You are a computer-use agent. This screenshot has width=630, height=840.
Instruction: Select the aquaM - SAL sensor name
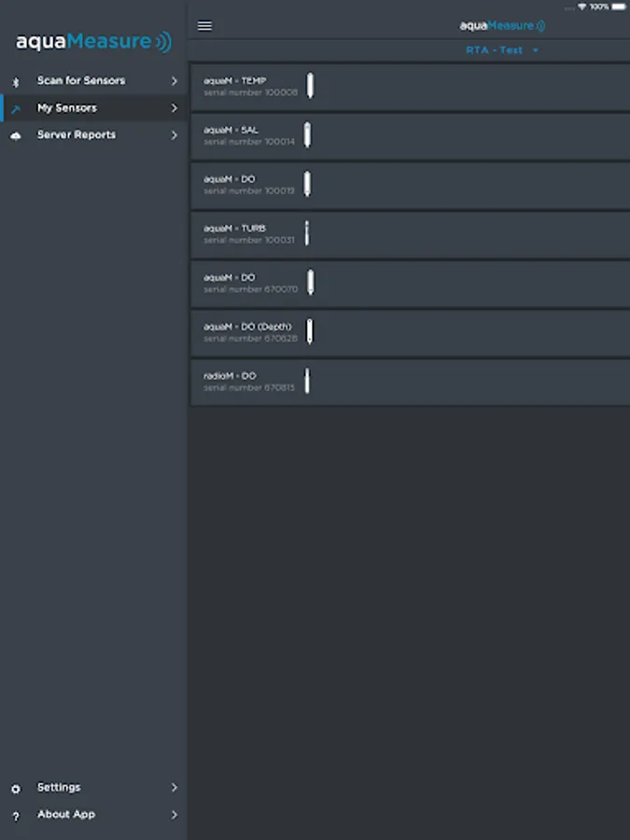coord(231,130)
